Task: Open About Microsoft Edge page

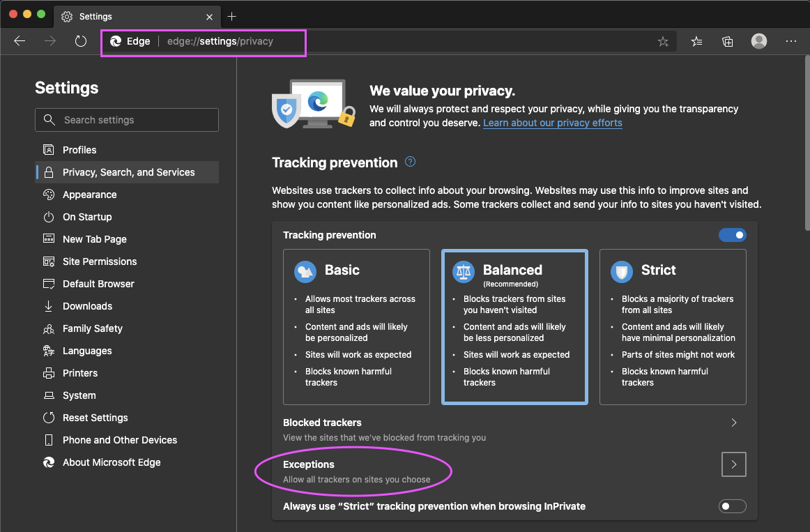Action: click(127, 462)
